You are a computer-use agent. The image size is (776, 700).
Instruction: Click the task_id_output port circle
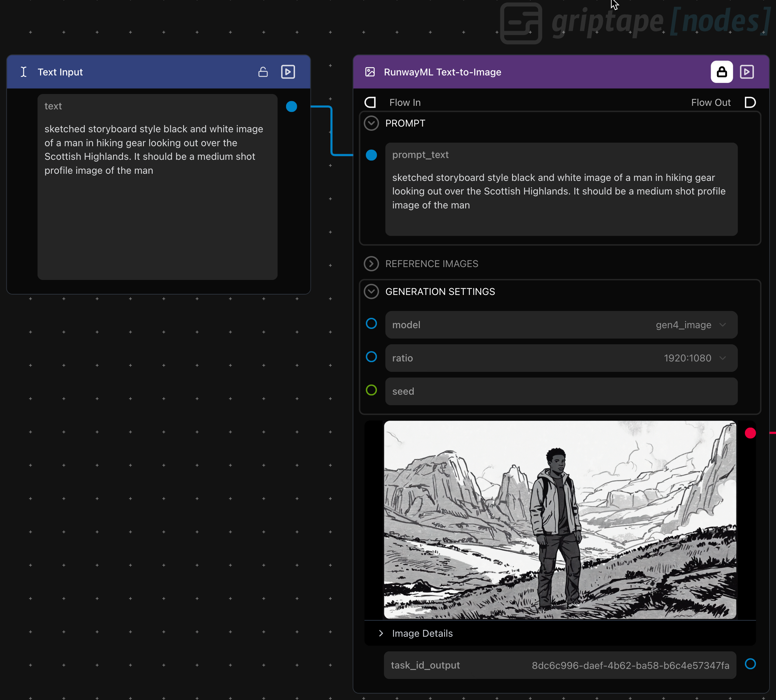click(x=750, y=664)
